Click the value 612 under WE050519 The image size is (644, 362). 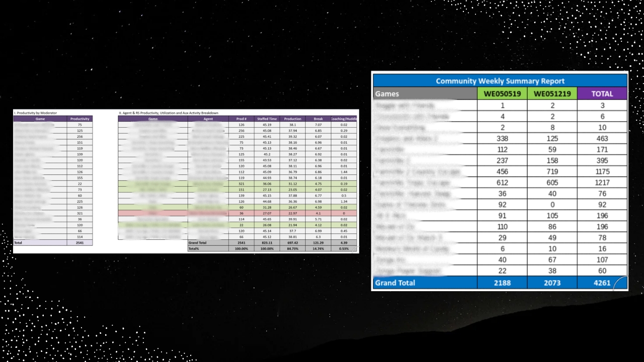(502, 183)
